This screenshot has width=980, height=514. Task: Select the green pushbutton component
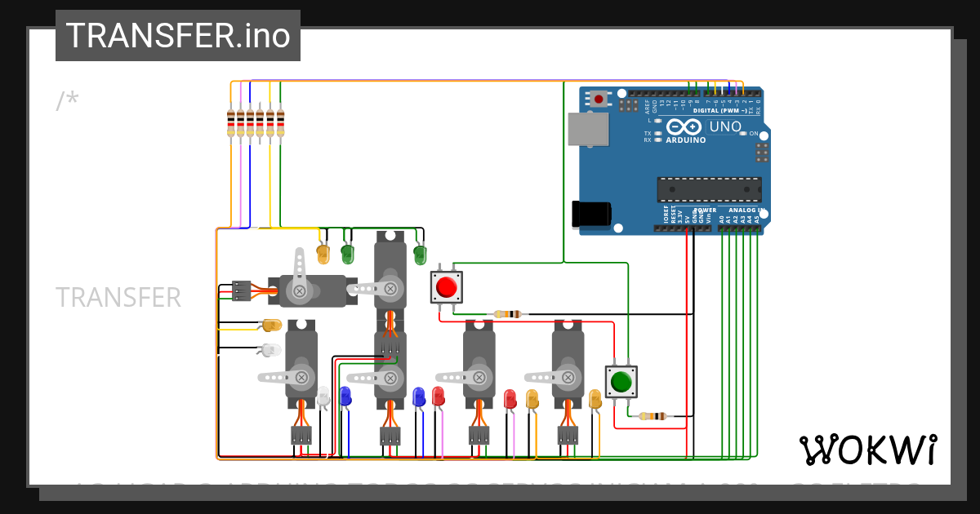[621, 381]
